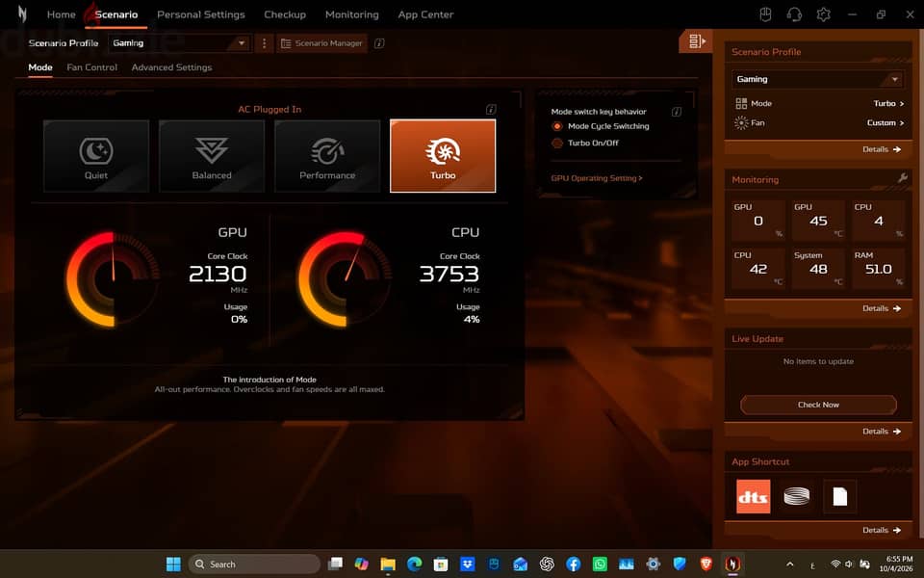Open the Gaming dropdown in the right sidebar
Screen dimensions: 924x578
coord(818,79)
